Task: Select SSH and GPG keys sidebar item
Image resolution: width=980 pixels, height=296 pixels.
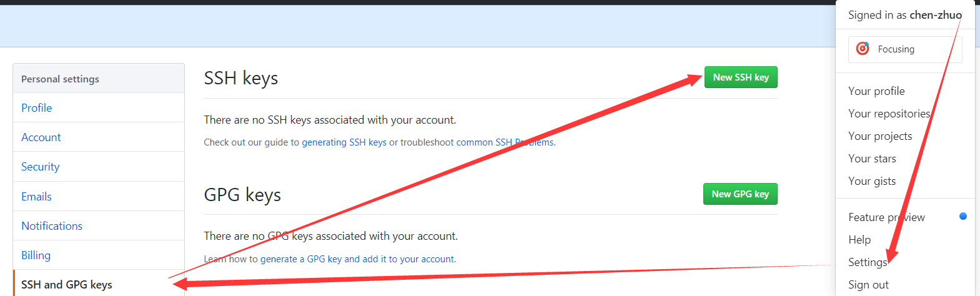Action: coord(67,285)
